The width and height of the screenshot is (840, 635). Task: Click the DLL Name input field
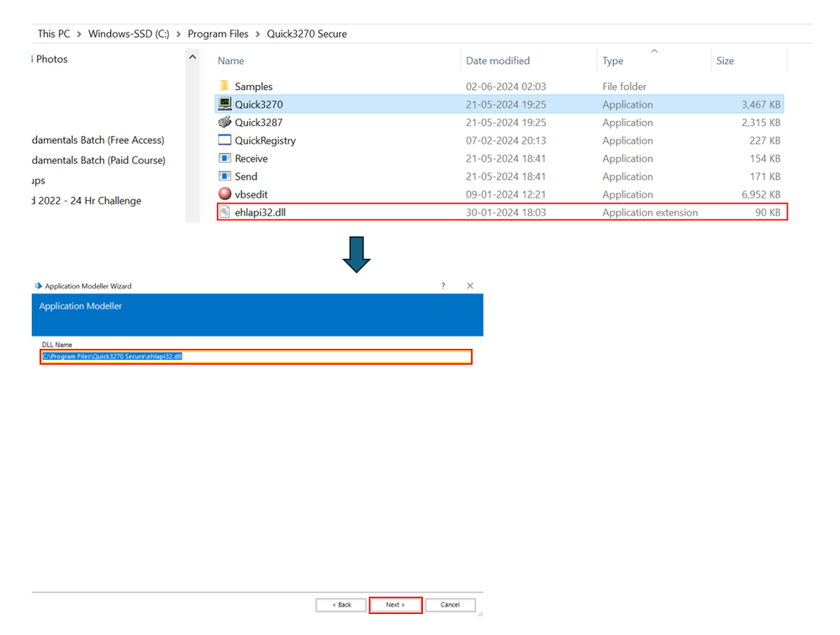coord(256,357)
